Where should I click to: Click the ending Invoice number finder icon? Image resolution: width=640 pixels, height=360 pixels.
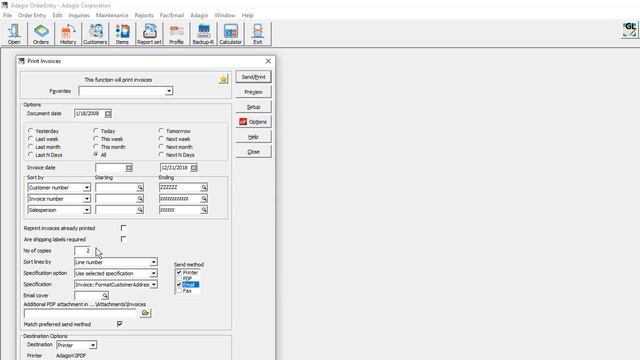(204, 199)
